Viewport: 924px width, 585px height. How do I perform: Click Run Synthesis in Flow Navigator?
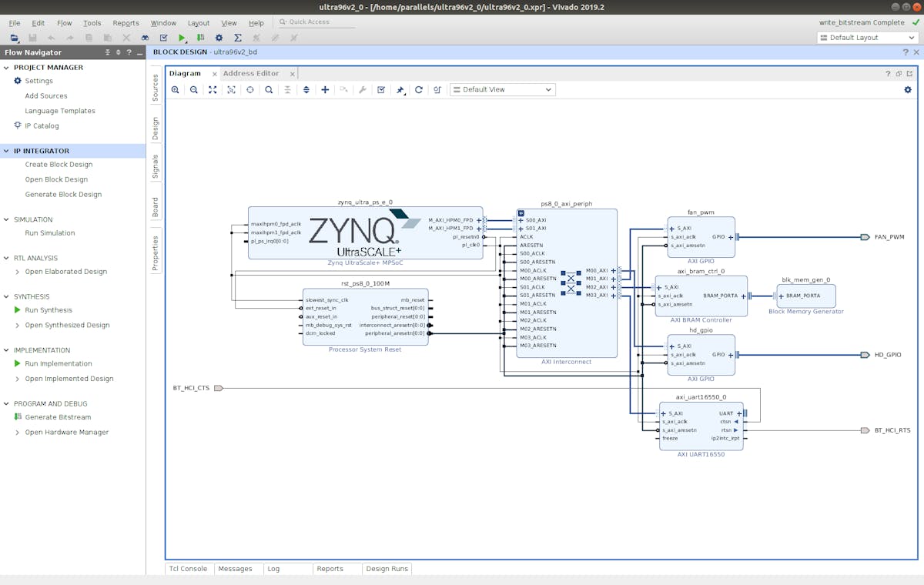(x=49, y=310)
